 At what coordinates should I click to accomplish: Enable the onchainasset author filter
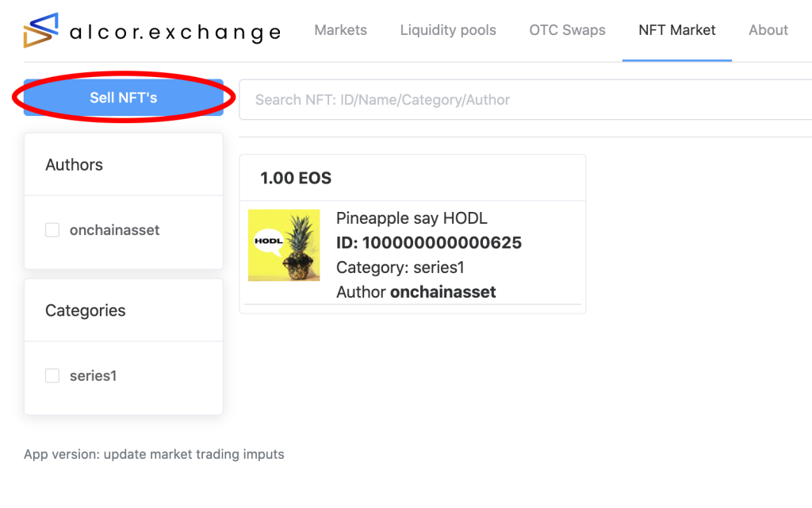point(52,229)
